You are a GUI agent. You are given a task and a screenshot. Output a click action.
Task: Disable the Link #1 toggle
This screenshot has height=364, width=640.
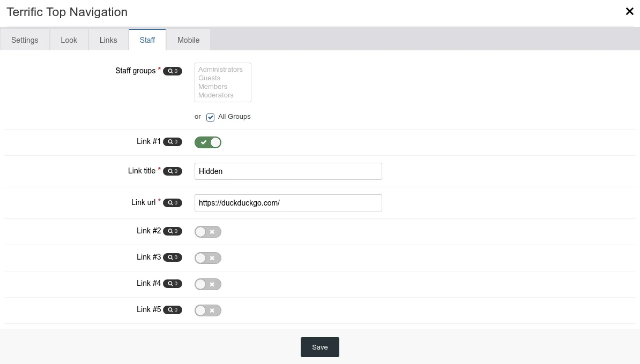pos(208,142)
